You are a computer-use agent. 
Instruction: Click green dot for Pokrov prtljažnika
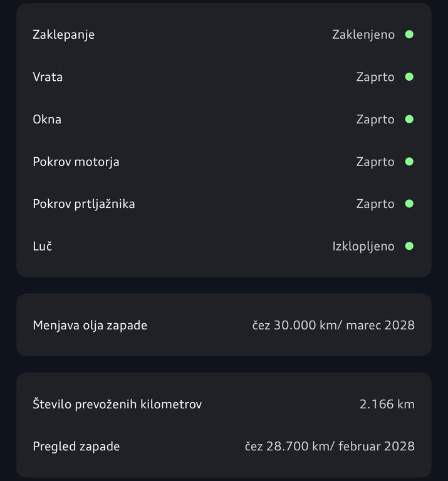point(409,204)
